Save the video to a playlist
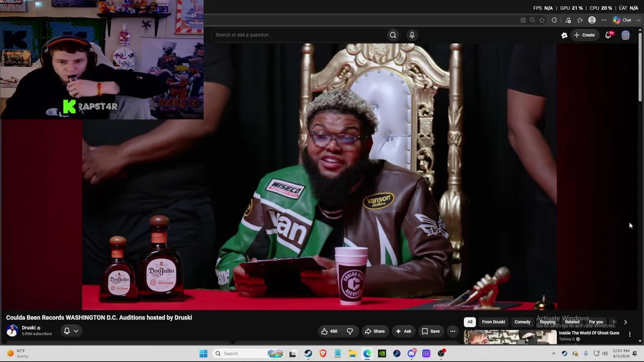This screenshot has width=644, height=362. tap(431, 331)
